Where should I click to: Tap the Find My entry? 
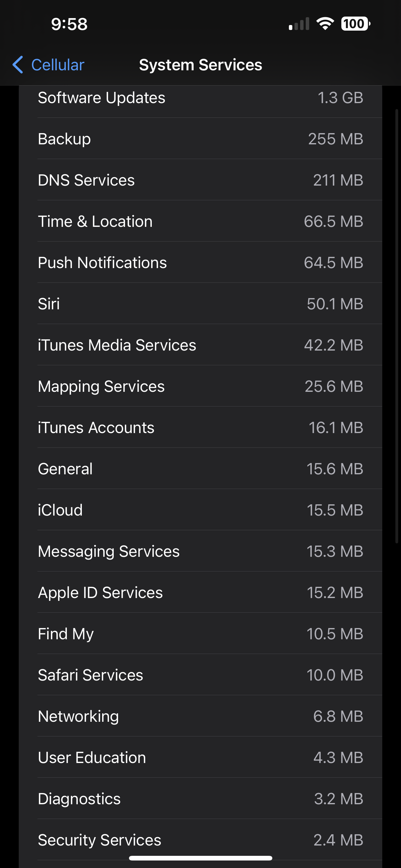[x=200, y=633]
